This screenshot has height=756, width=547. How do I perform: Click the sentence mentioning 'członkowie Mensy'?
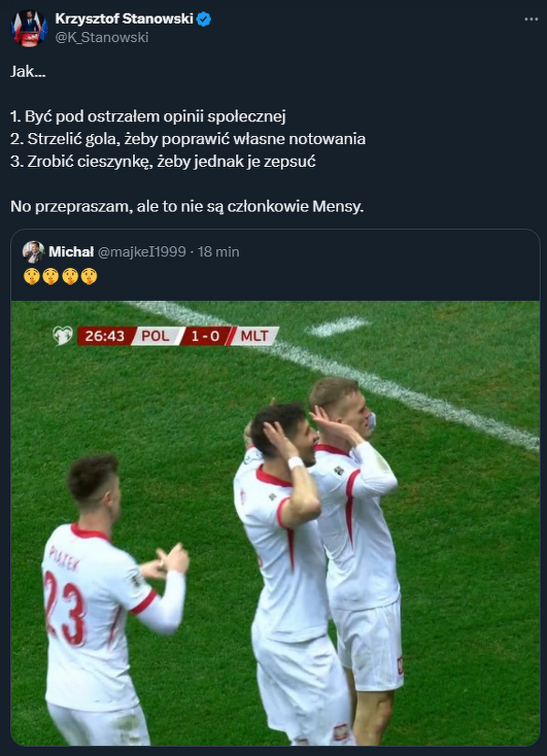click(187, 206)
